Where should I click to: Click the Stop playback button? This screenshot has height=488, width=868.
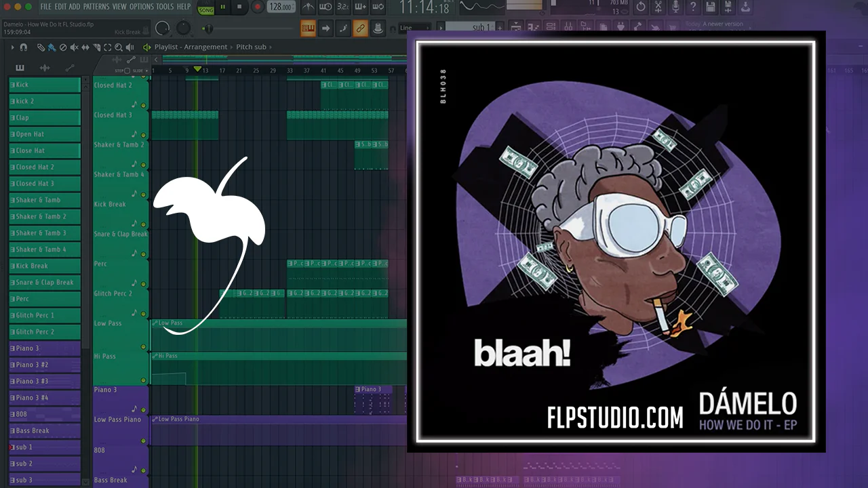[240, 7]
